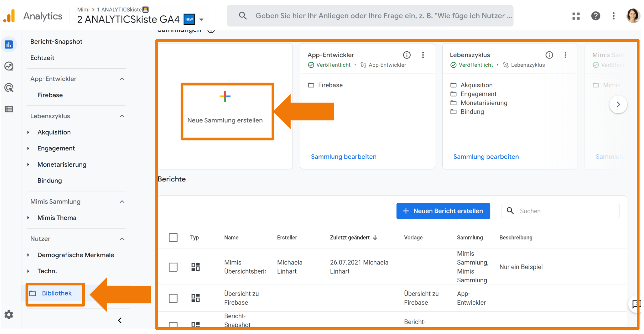Open the property selector dropdown arrow
Viewport: 644px width, 334px height.
point(202,19)
